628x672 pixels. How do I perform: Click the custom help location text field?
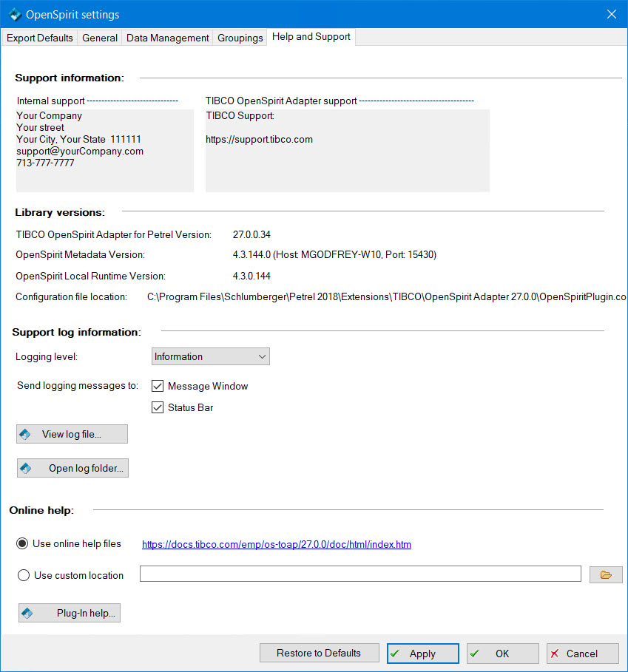360,574
